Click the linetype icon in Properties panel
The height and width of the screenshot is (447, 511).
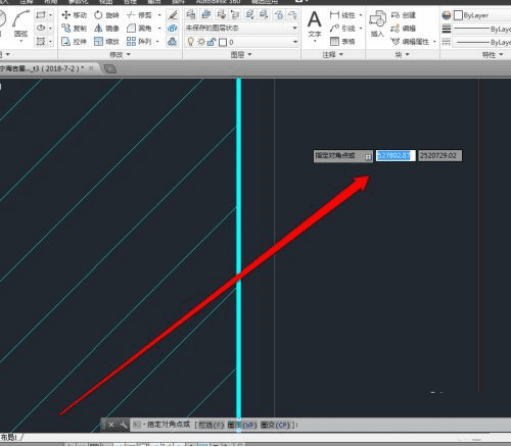tap(446, 42)
